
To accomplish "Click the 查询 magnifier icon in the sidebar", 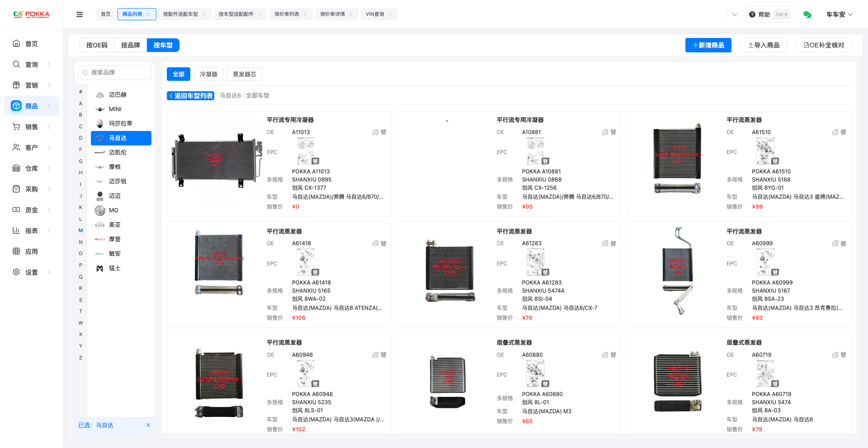I will (x=16, y=64).
